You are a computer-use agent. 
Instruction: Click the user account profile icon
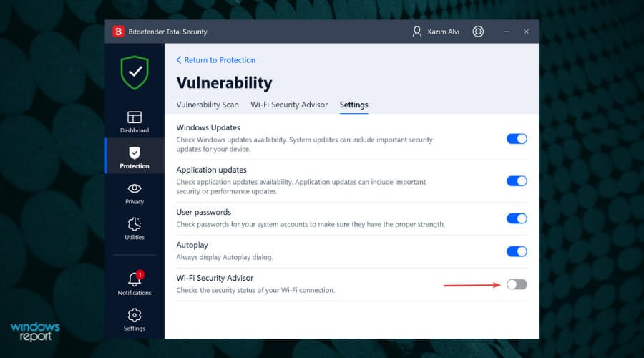point(417,32)
